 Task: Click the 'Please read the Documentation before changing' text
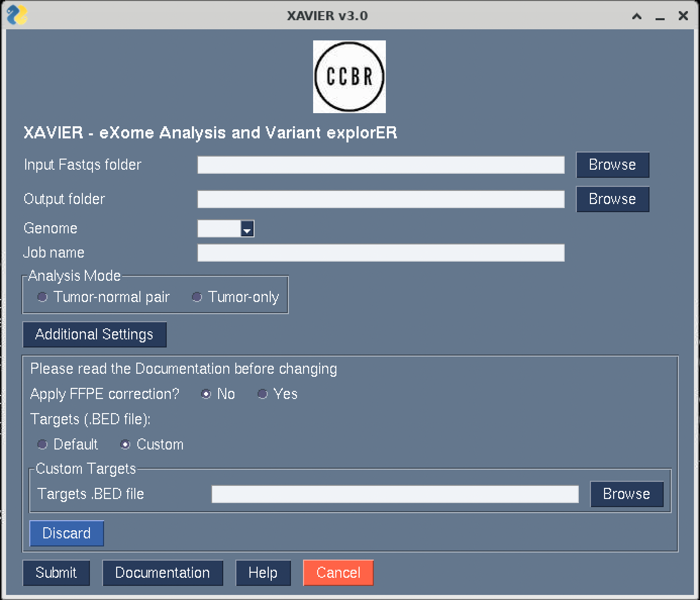click(184, 369)
